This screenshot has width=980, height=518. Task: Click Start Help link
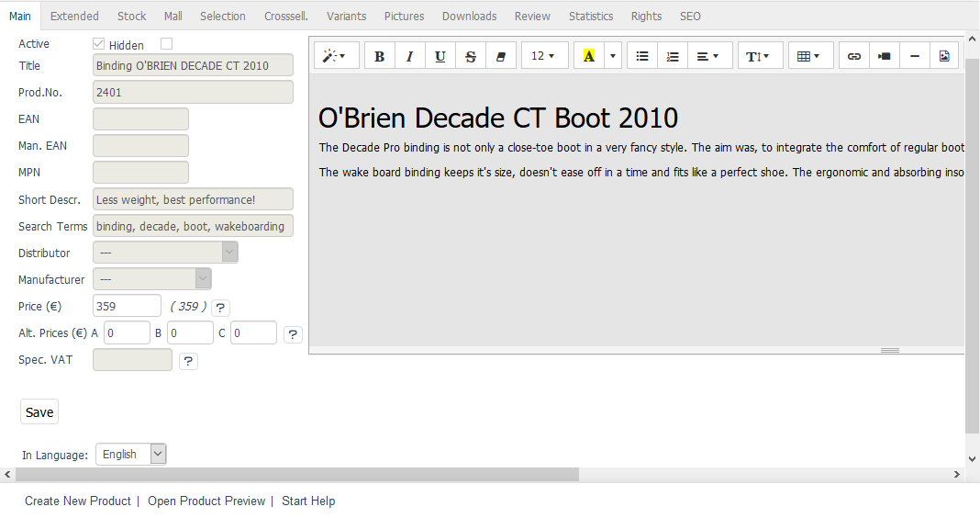308,501
